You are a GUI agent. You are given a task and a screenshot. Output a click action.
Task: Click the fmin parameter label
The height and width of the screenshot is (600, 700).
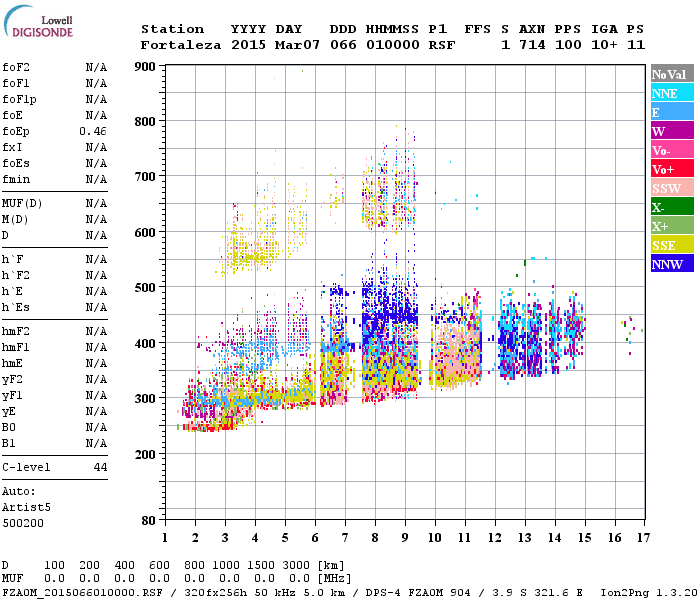coord(16,179)
